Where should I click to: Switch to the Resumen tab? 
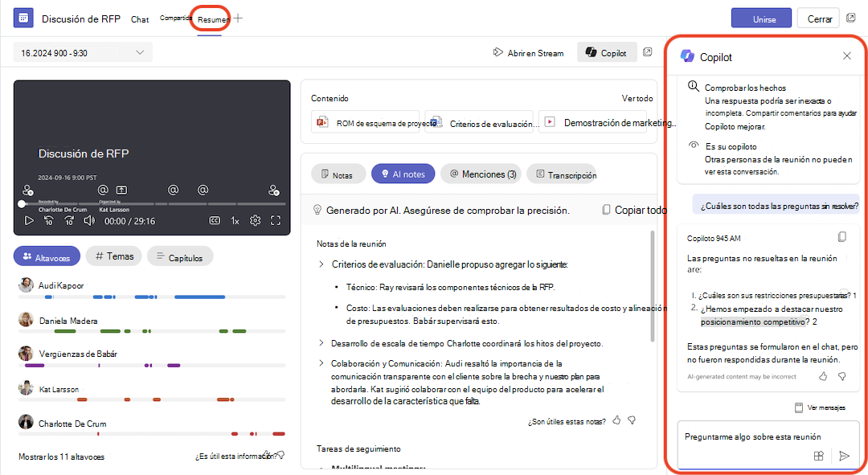tap(213, 19)
